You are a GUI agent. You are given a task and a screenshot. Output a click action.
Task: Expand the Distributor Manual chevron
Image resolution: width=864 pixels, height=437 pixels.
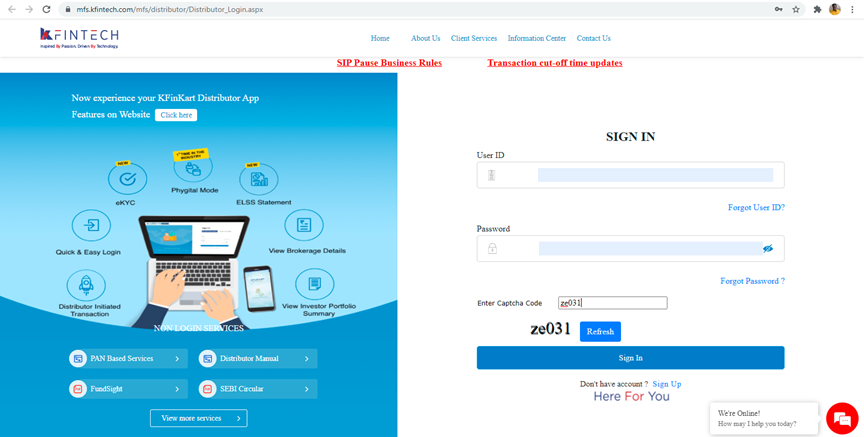(x=306, y=359)
